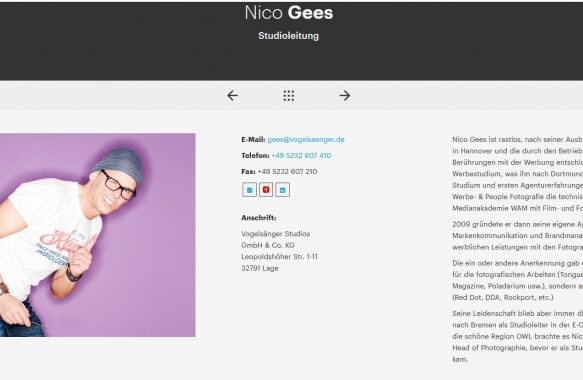This screenshot has height=380, width=583.
Task: Click the first blue social icon under Fax
Action: click(x=249, y=190)
